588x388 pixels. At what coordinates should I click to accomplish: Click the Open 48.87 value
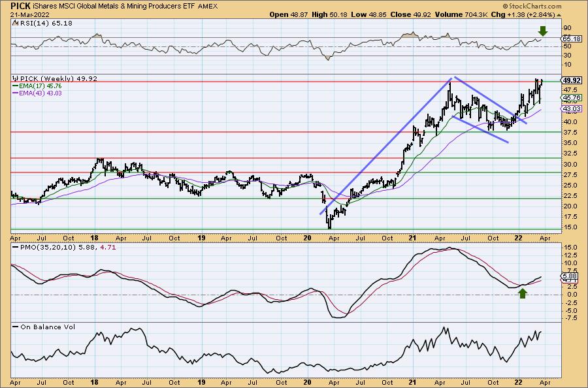288,14
